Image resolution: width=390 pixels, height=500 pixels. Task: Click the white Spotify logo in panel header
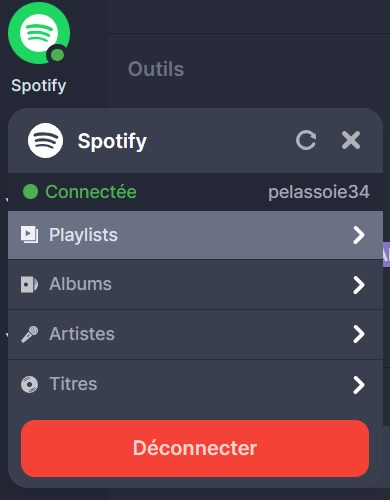click(45, 140)
